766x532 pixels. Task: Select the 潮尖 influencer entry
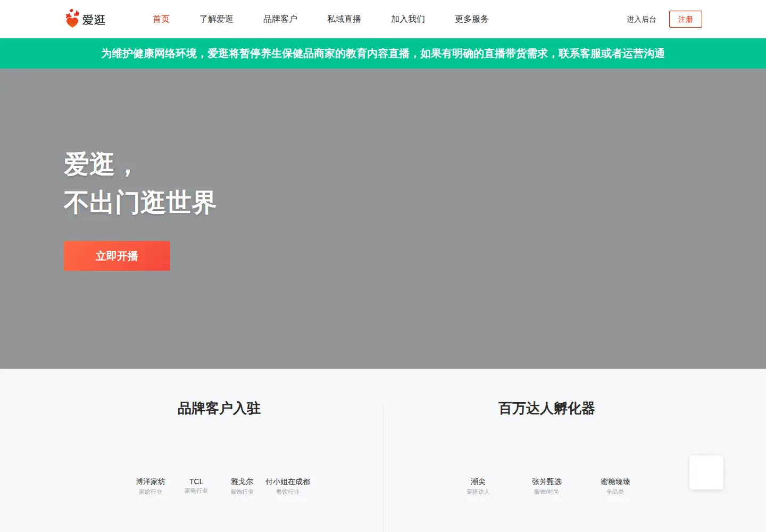pyautogui.click(x=478, y=486)
